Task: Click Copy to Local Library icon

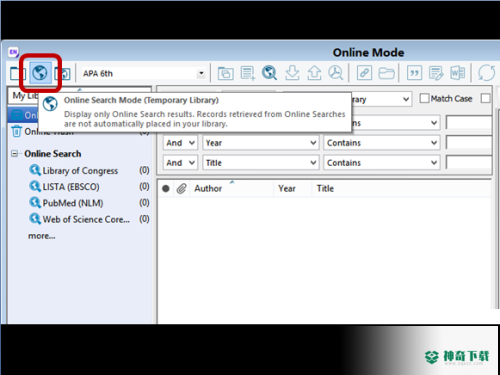Action: click(x=225, y=73)
